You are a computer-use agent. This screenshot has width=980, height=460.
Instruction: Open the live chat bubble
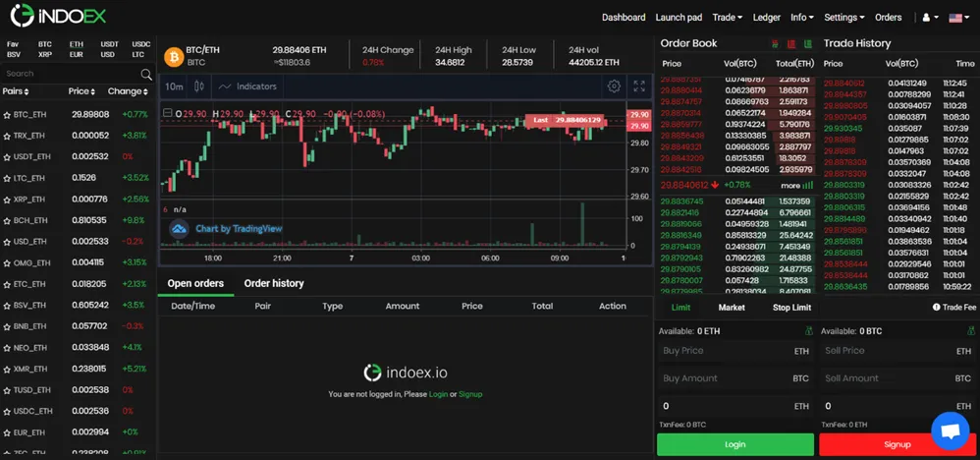click(950, 431)
